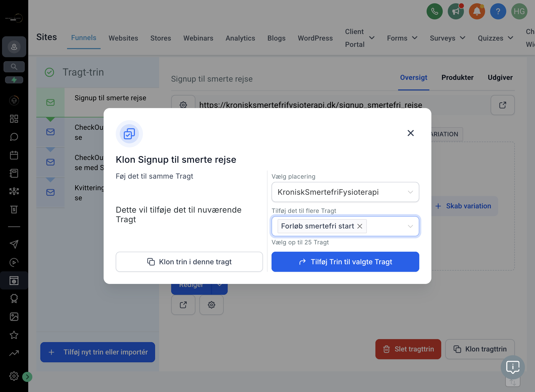Click the red 'Slet tragttrin' button
Screen dimensions: 535x392
coord(408,349)
